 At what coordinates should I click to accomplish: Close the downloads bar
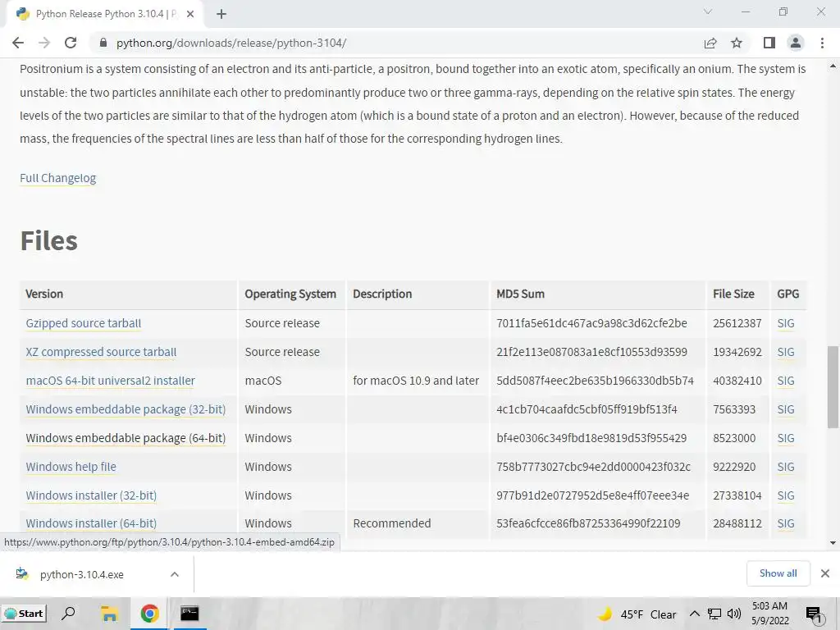point(825,573)
